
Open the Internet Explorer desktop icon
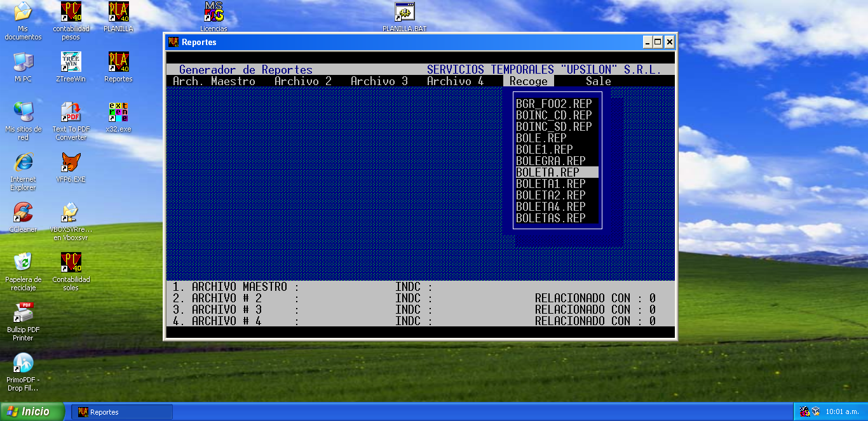23,171
